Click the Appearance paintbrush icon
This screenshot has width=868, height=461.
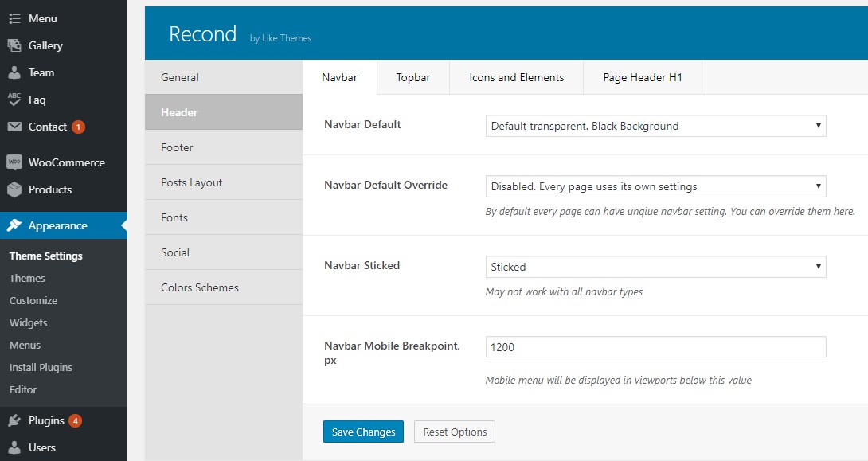(14, 225)
